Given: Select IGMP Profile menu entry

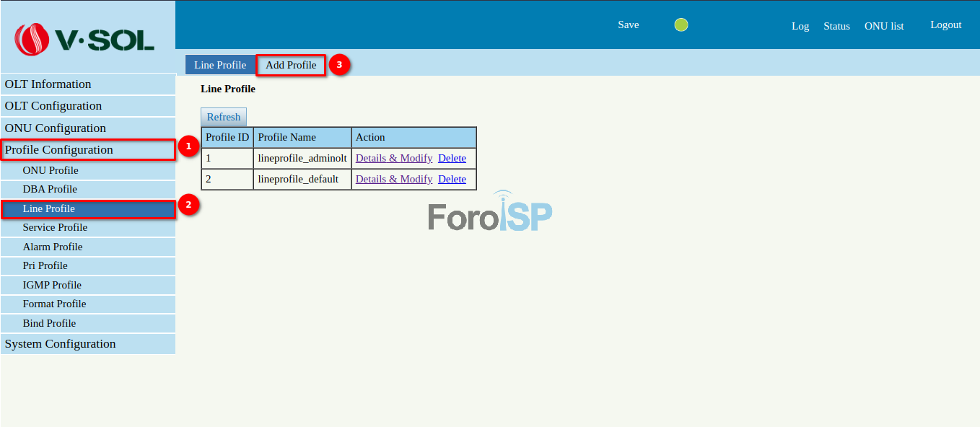Looking at the screenshot, I should click(52, 285).
